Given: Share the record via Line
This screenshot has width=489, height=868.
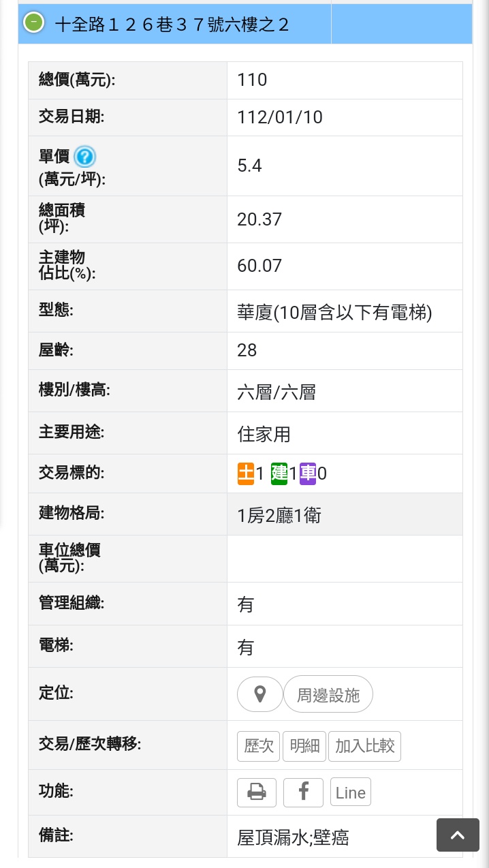Looking at the screenshot, I should (351, 792).
